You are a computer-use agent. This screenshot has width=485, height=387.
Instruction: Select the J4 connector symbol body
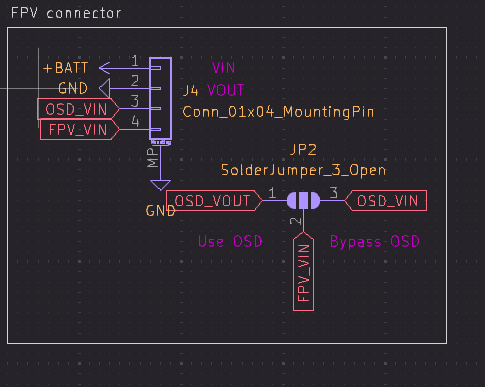(161, 98)
